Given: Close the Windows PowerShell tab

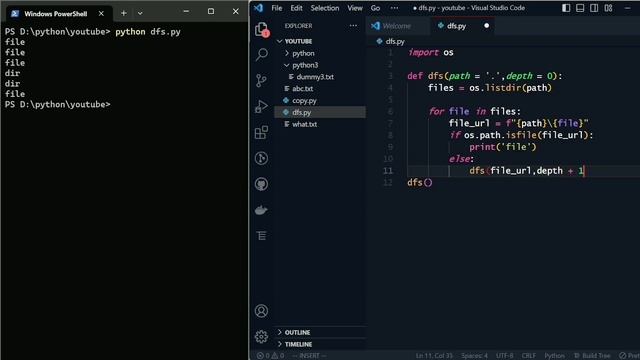Looking at the screenshot, I should (x=101, y=13).
